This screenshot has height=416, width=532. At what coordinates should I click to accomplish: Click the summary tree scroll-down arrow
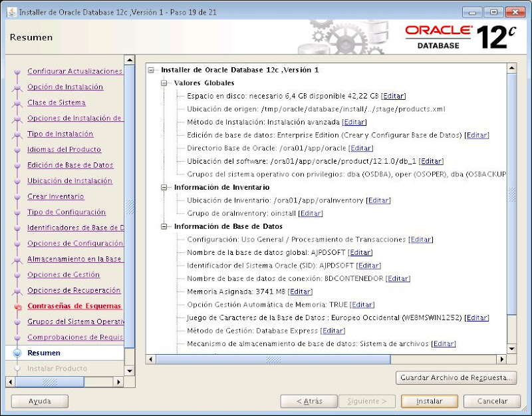(x=511, y=349)
